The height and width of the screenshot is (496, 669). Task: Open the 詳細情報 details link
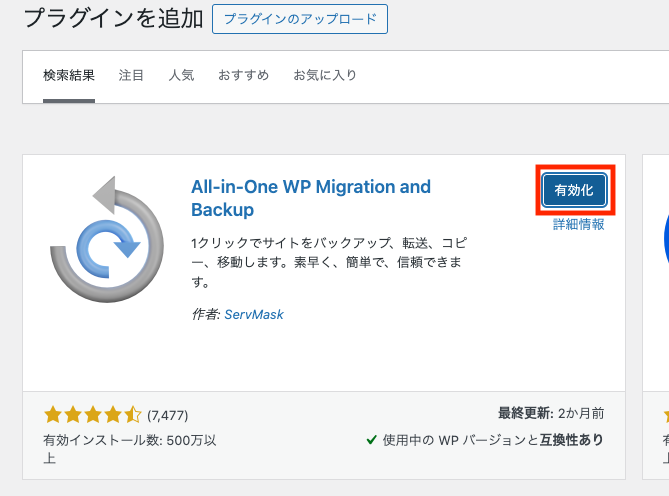[x=578, y=225]
